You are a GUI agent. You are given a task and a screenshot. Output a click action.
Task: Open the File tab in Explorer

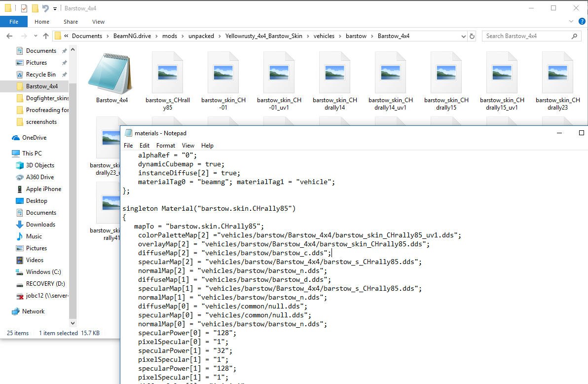14,22
